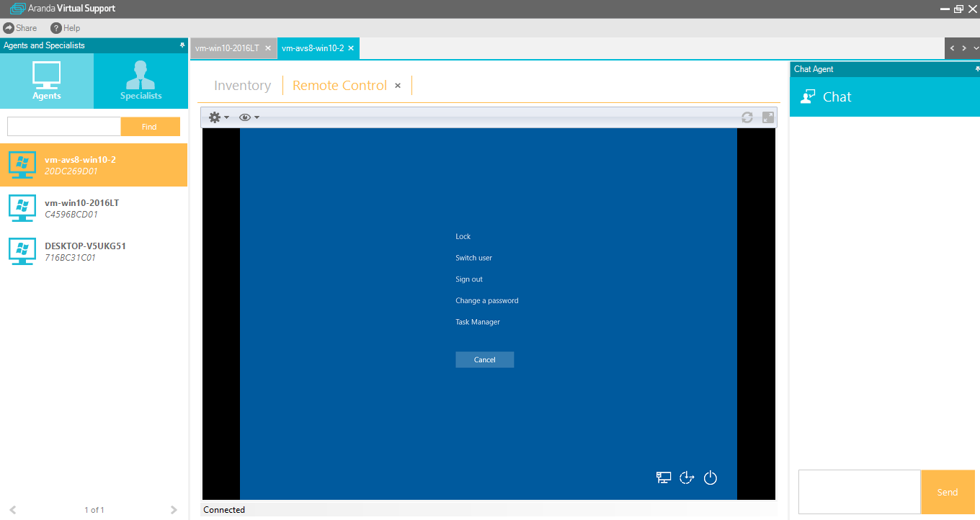Select agent vm-avs8-win10-2 in list

(94, 165)
